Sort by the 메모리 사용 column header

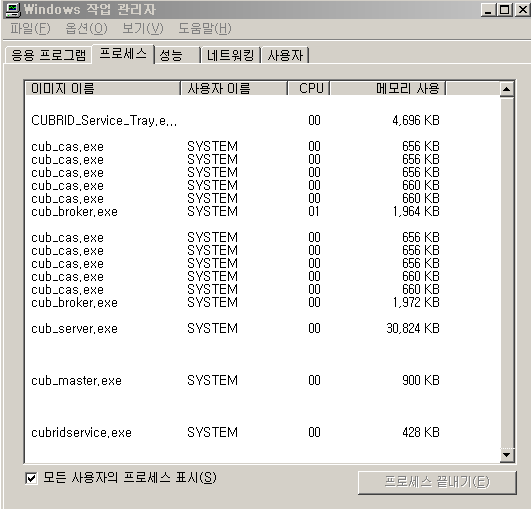tap(388, 88)
